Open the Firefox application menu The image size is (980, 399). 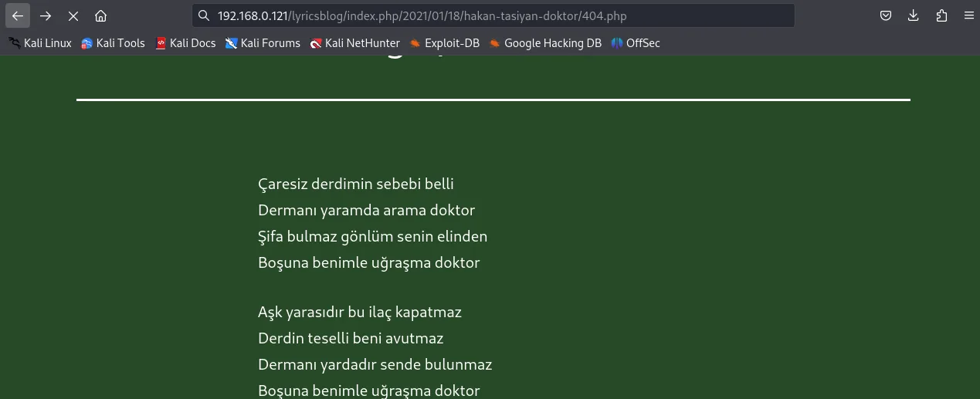coord(968,15)
